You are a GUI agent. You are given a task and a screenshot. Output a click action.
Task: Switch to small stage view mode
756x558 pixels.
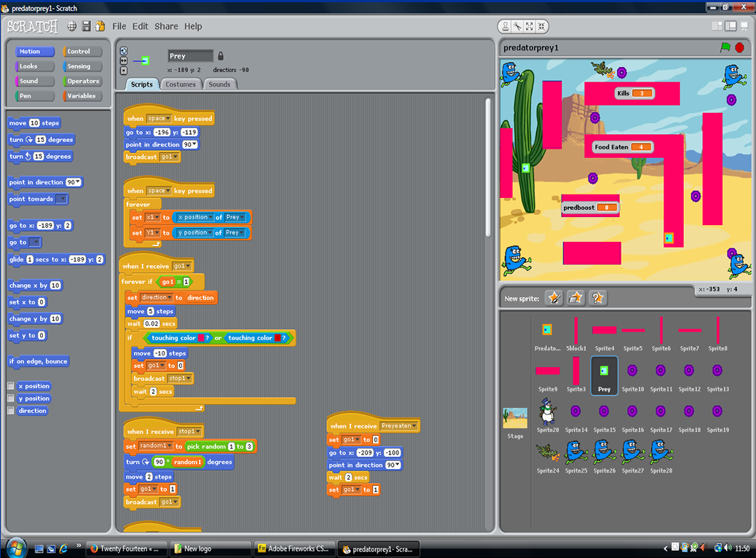tap(717, 26)
